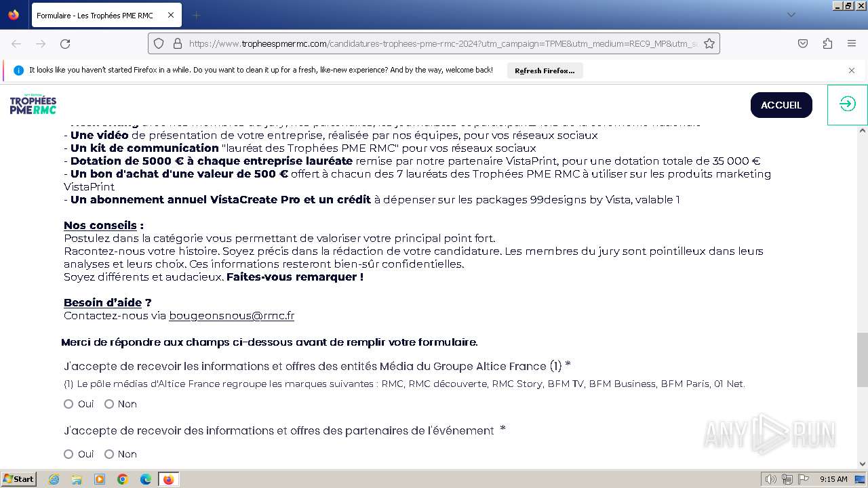Launch Microsoft Edge from the taskbar
This screenshot has height=488, width=868.
146,479
